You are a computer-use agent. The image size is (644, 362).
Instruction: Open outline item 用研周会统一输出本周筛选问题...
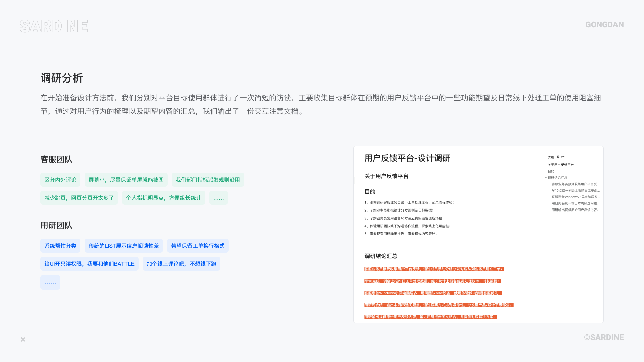[x=576, y=203]
